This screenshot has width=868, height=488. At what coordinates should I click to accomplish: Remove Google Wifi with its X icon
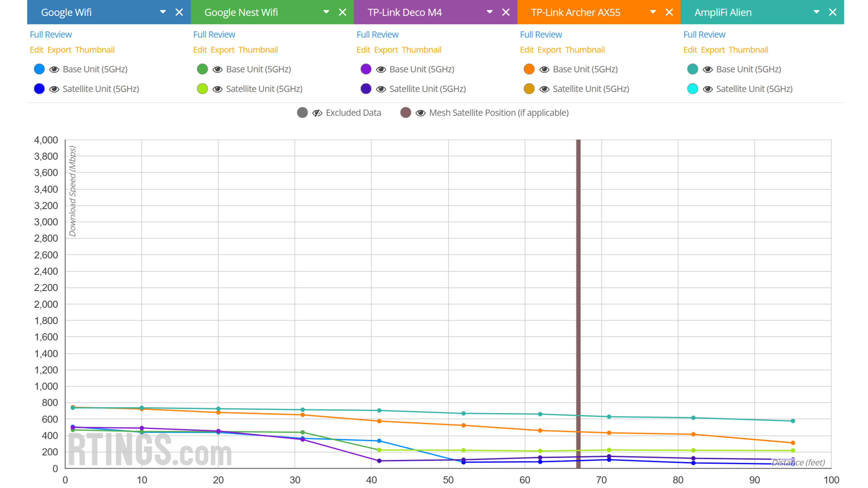pos(179,12)
